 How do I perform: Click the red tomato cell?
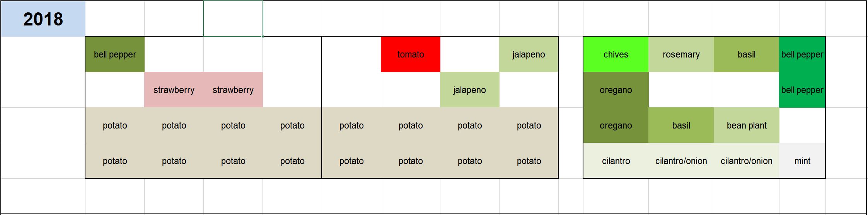pyautogui.click(x=410, y=54)
